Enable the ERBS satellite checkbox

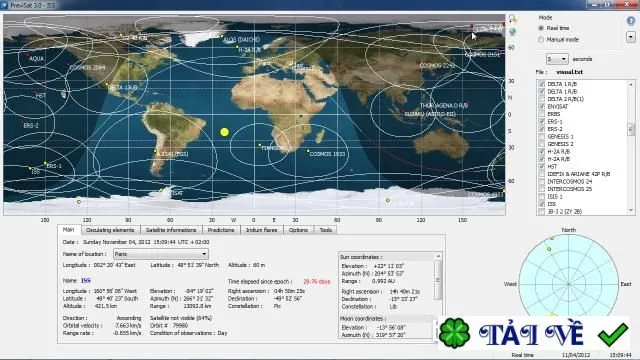542,114
